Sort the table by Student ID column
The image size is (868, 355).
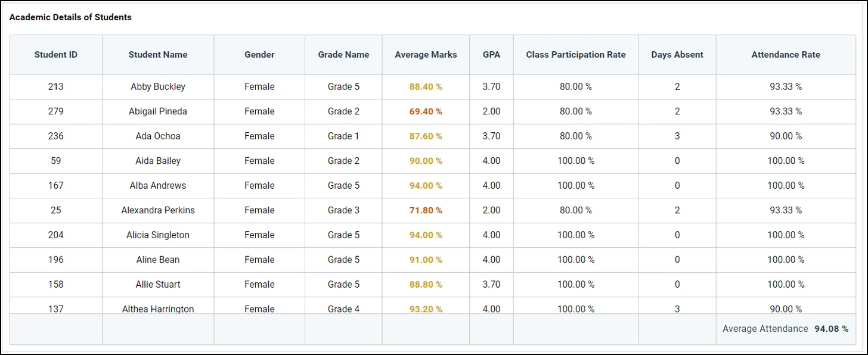[x=55, y=54]
